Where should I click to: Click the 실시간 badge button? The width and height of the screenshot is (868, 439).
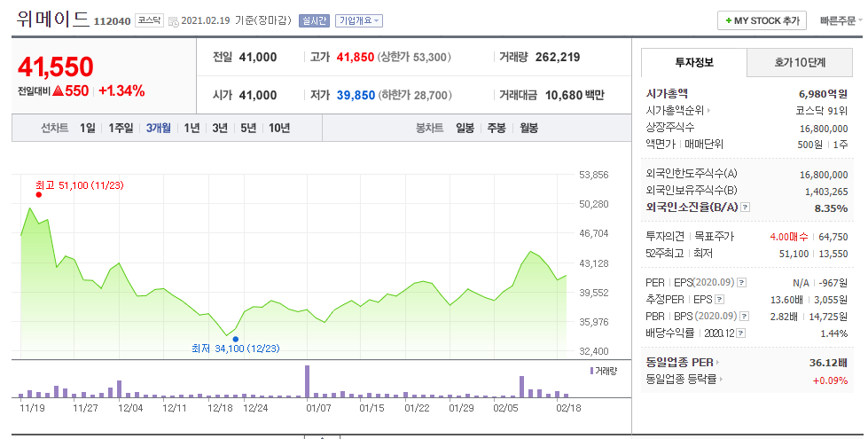[x=314, y=21]
